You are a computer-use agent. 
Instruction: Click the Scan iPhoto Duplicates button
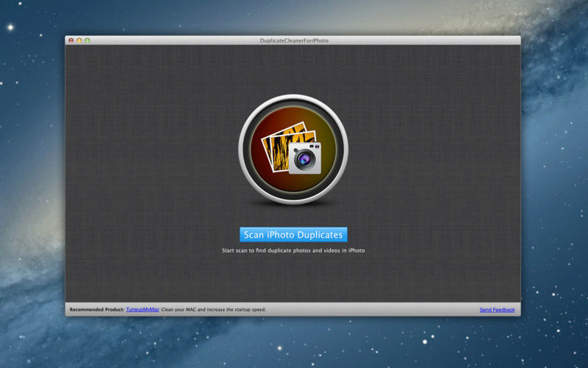(293, 235)
